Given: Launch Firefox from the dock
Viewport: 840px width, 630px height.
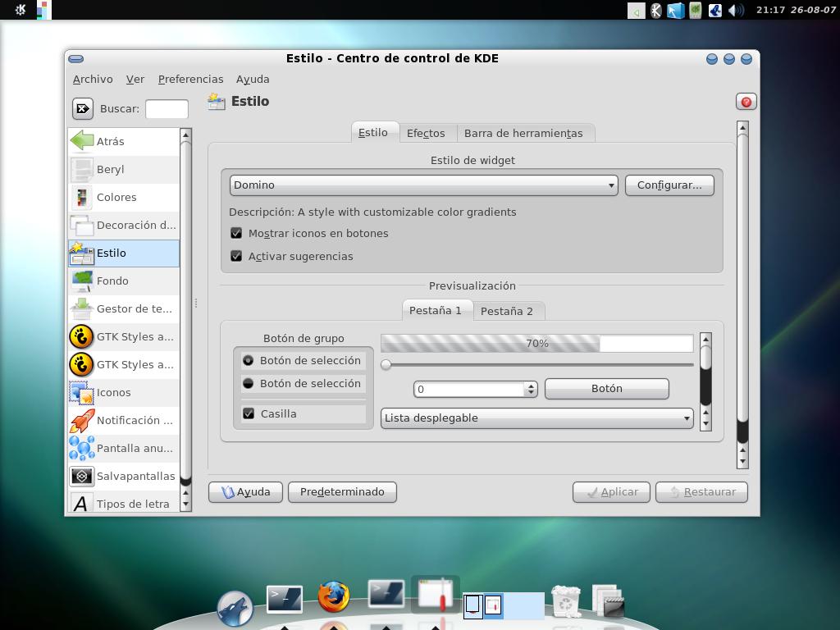Looking at the screenshot, I should 334,597.
